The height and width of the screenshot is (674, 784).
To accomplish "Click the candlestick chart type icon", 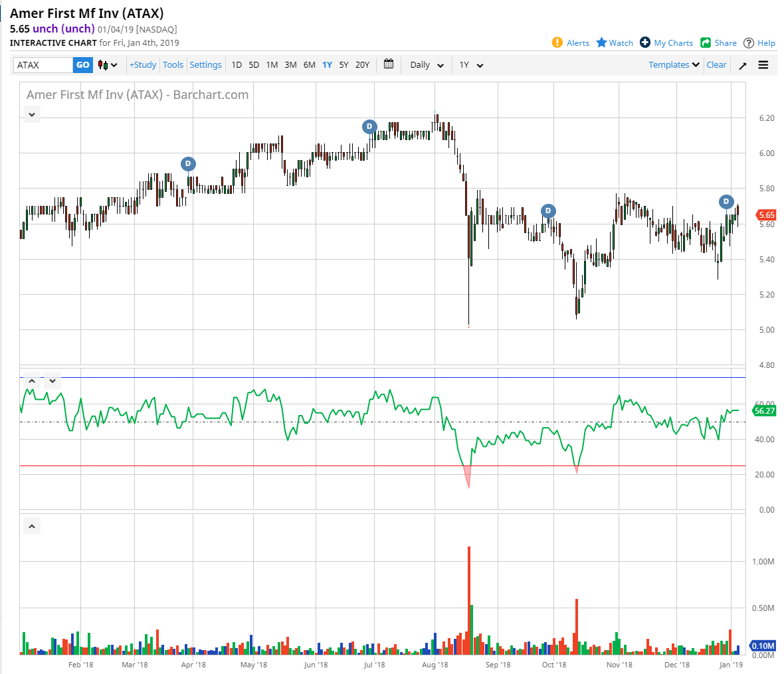I will pos(102,65).
